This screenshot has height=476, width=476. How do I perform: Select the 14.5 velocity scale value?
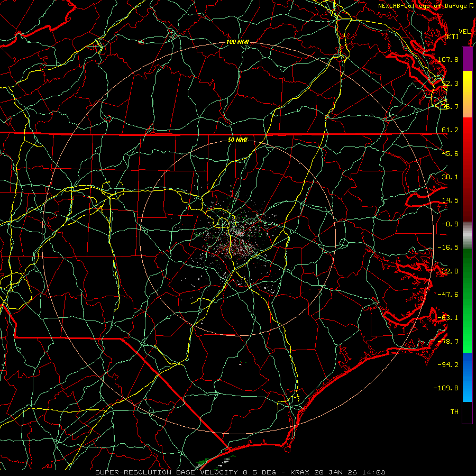(450, 200)
